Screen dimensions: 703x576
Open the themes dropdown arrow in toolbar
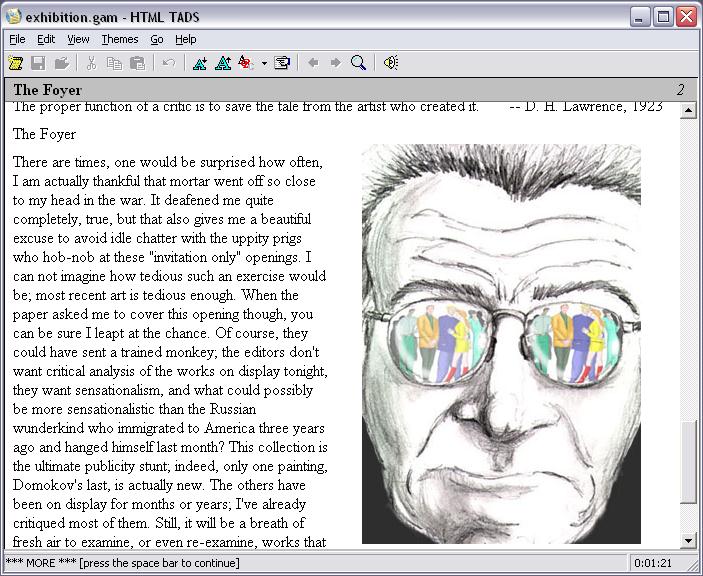coord(265,63)
